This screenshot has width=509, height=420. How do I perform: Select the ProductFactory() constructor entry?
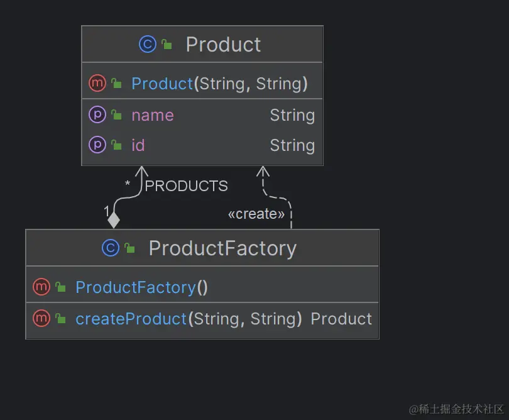point(141,287)
